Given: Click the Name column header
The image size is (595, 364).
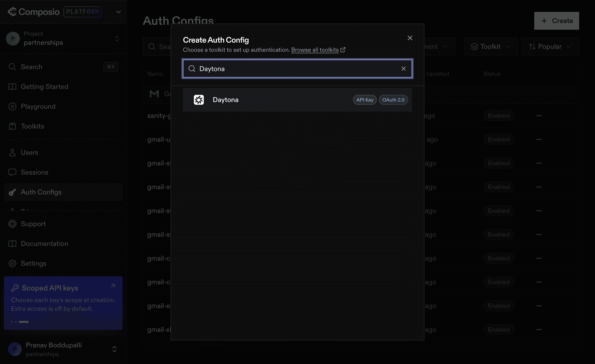Looking at the screenshot, I should tap(155, 74).
